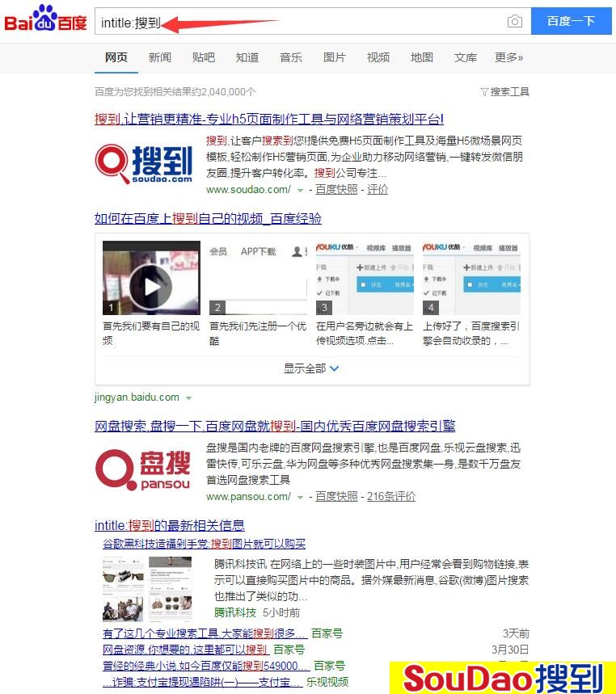This screenshot has height=694, width=616.
Task: Go to the 知道 tab
Action: click(x=247, y=57)
